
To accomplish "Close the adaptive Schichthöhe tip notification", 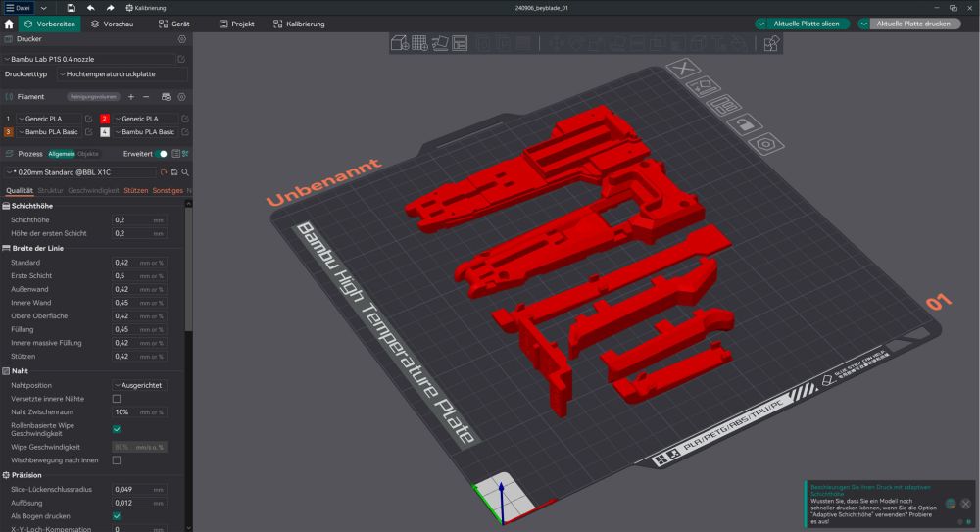I will 965,504.
